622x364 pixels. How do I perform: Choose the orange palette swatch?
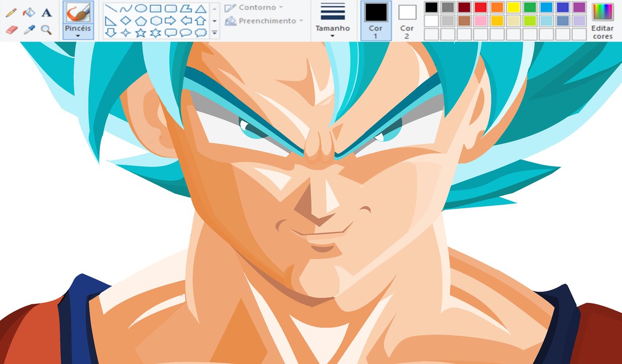[x=497, y=7]
